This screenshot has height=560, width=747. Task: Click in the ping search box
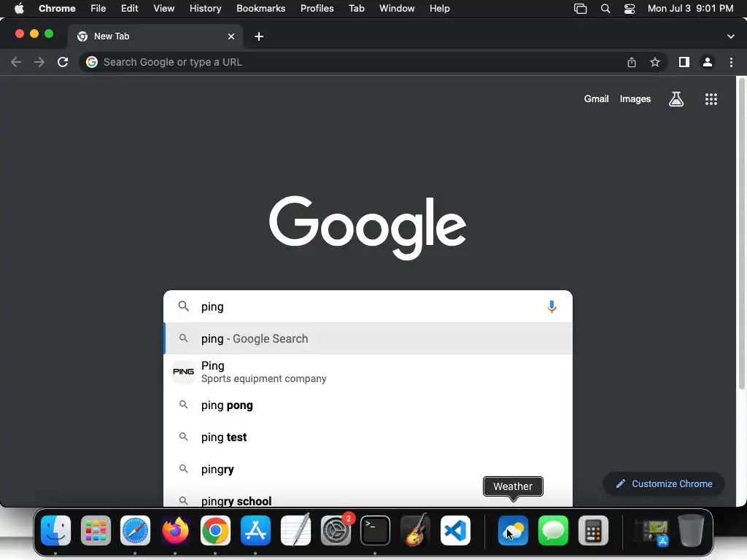pyautogui.click(x=368, y=307)
